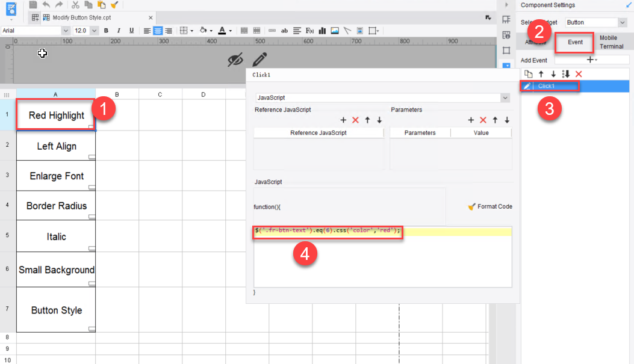Click the Format Code button

pos(489,206)
